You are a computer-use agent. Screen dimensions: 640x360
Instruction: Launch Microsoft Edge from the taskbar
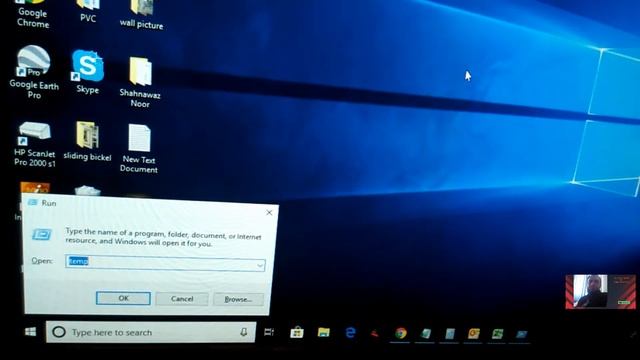point(350,333)
